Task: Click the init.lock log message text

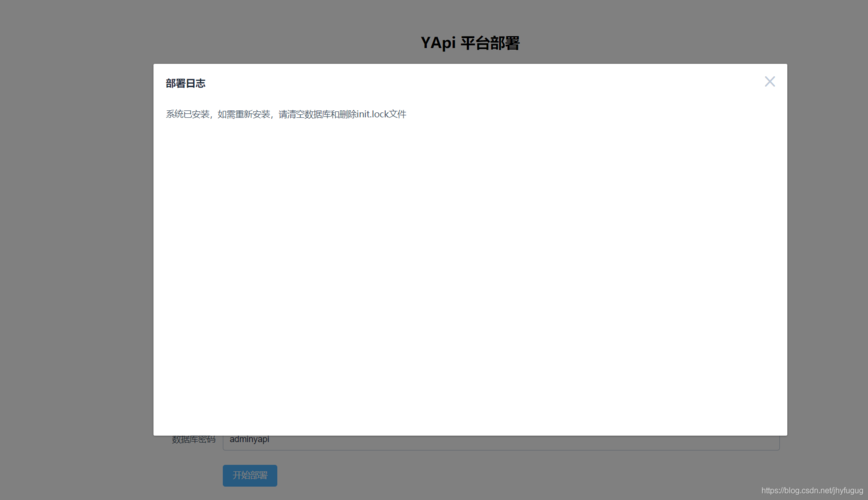Action: point(286,114)
